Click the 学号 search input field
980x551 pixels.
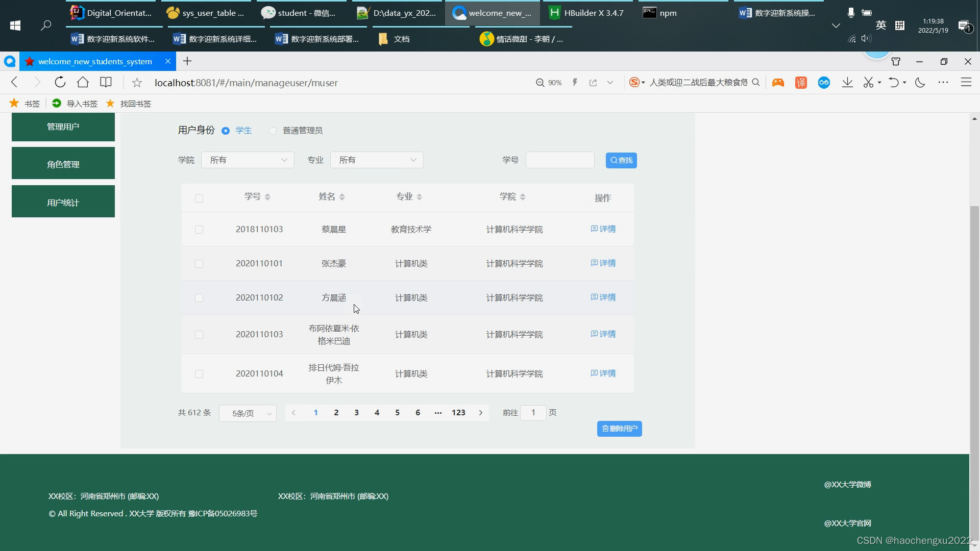[560, 160]
